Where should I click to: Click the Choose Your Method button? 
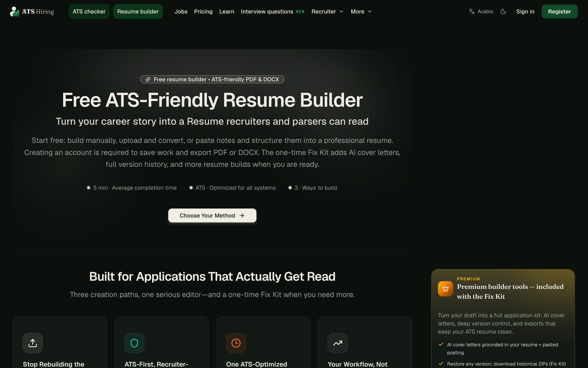coord(212,215)
